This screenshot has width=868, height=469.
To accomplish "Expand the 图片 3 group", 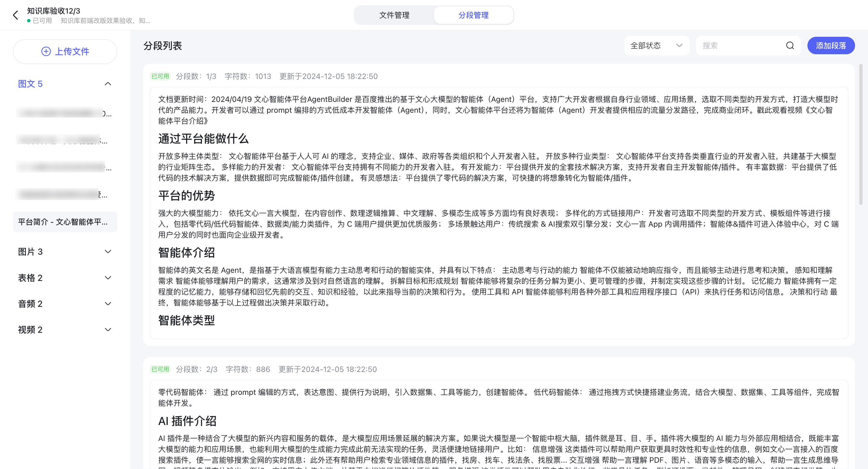I will [x=108, y=252].
